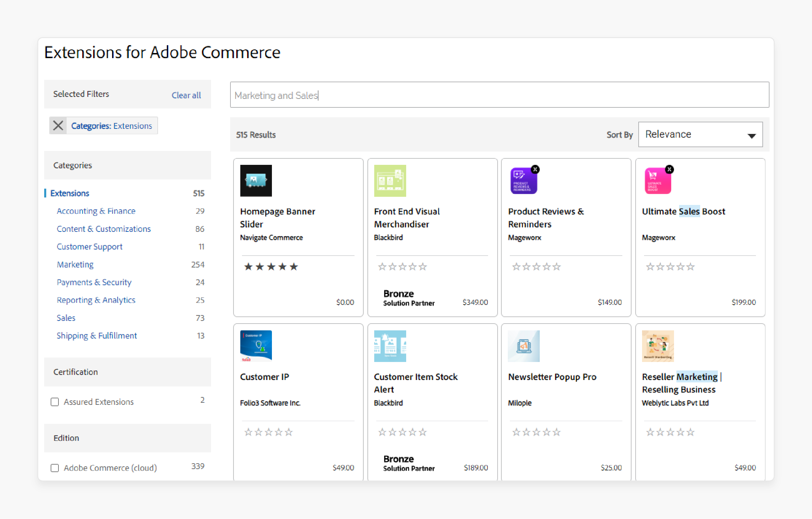Viewport: 812px width, 519px height.
Task: Click the X badge on Product Reviews icon
Action: (535, 169)
